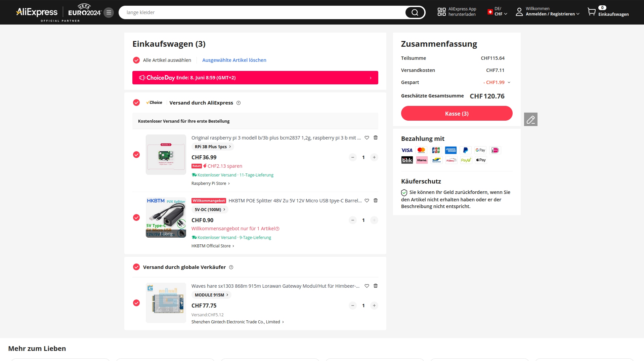The height and width of the screenshot is (361, 644).
Task: Click the Kasse (3) checkout button
Action: tap(457, 113)
